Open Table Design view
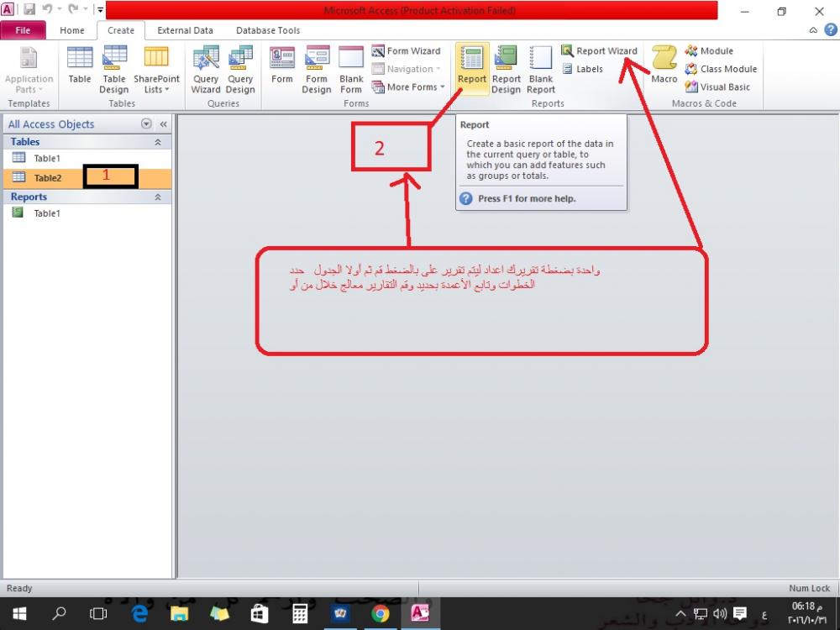Screen dimensions: 840x630 coord(114,71)
